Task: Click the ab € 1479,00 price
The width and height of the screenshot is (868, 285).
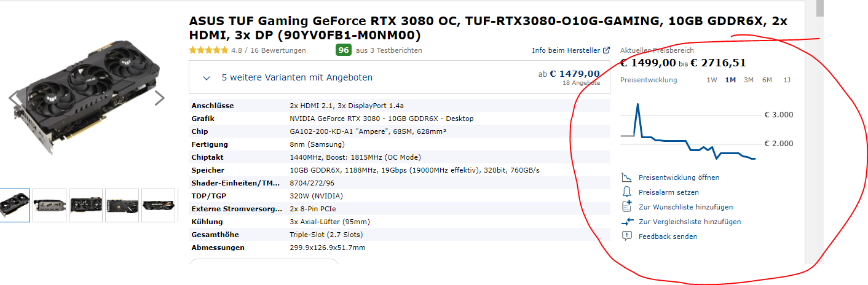Action: 569,74
